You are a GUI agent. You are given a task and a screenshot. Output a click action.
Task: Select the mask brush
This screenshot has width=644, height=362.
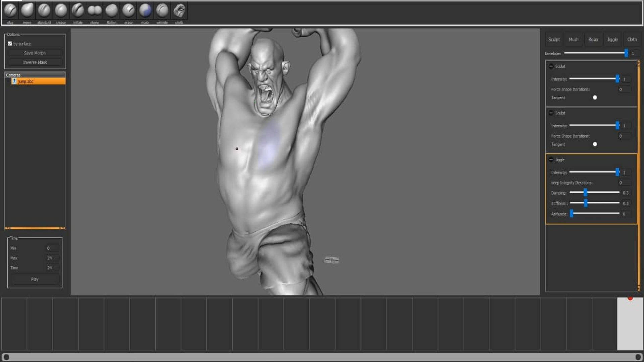click(145, 11)
